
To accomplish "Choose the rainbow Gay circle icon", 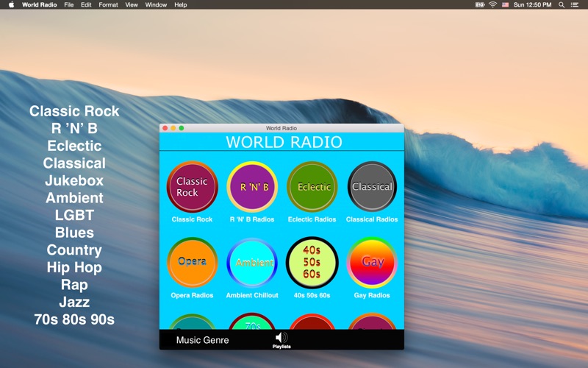I will click(x=372, y=262).
